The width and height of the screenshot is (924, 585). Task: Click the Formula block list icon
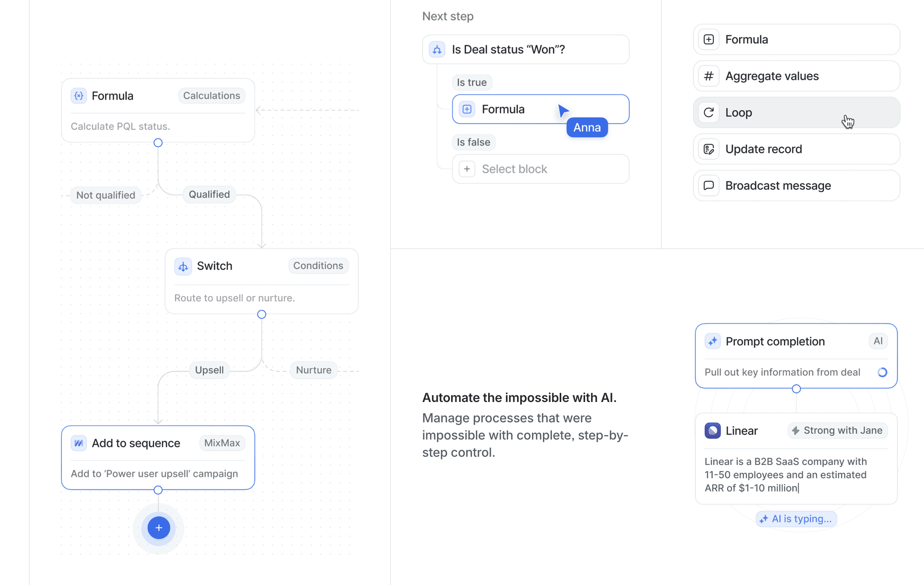point(709,39)
